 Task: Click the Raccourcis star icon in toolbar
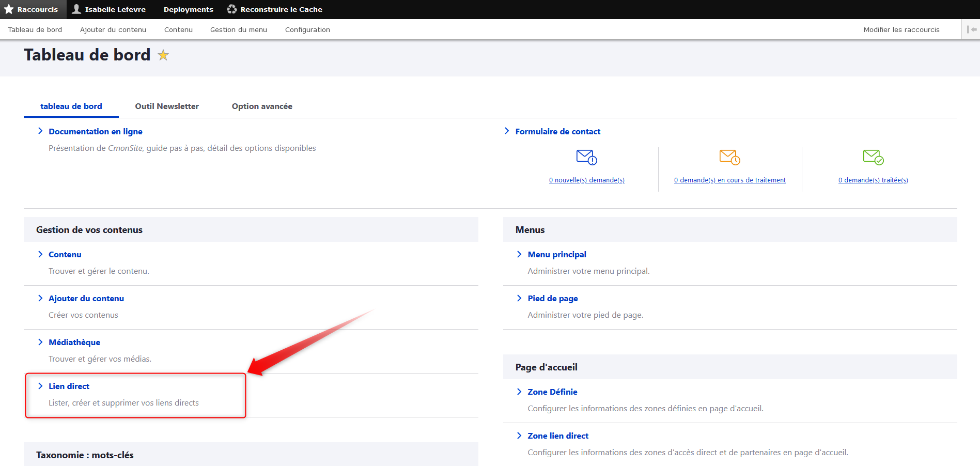pyautogui.click(x=9, y=9)
